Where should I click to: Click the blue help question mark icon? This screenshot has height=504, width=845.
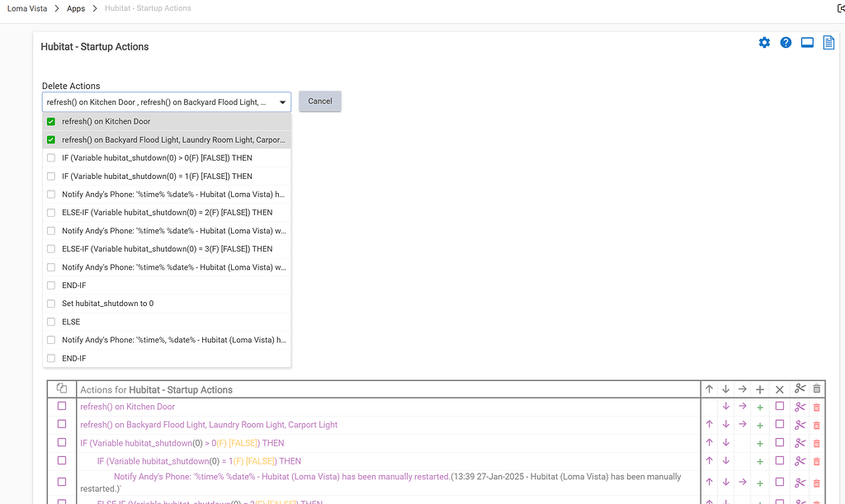coord(786,43)
